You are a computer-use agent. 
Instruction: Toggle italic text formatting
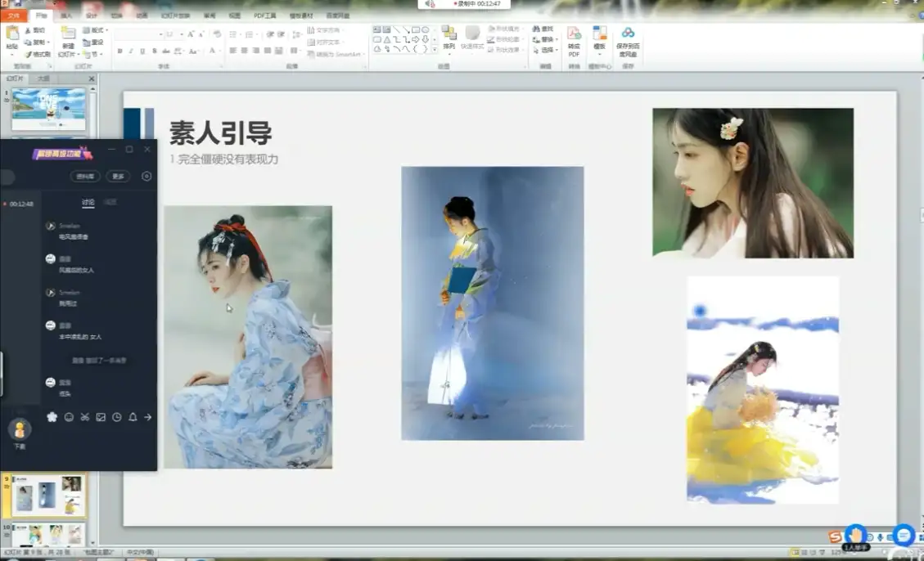coord(131,51)
